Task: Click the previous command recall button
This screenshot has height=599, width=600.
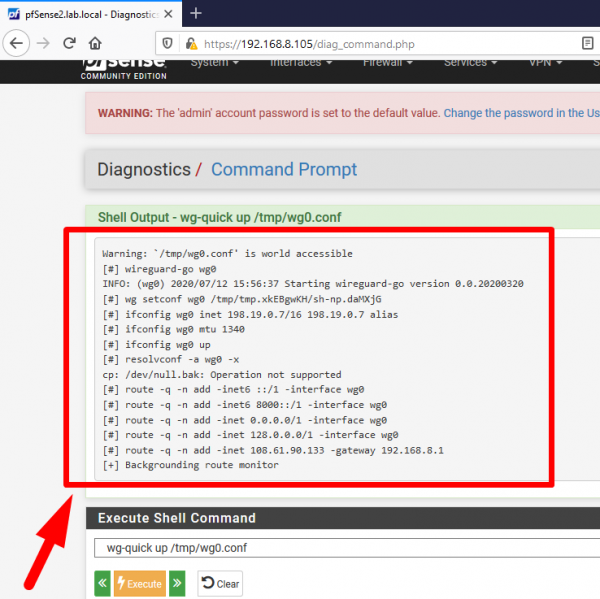Action: click(x=102, y=584)
